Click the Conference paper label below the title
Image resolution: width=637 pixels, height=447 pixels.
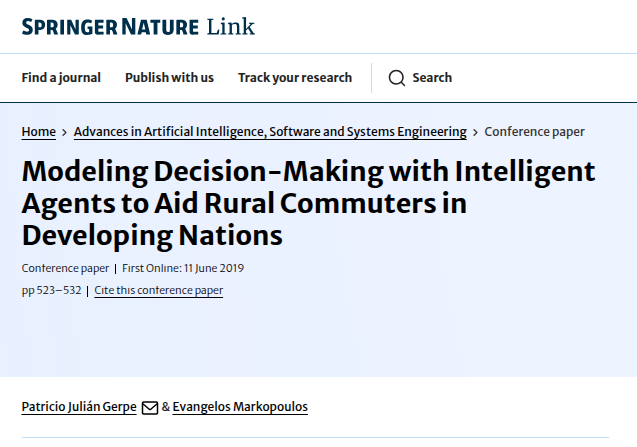pos(65,268)
